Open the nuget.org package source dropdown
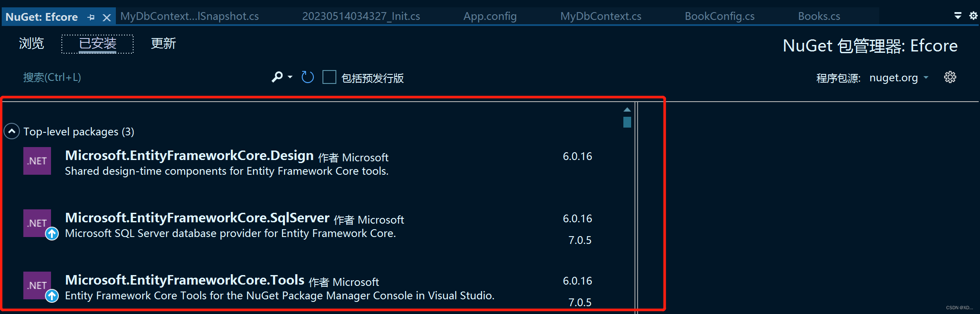Screen dimensions: 980x314 click(x=899, y=78)
